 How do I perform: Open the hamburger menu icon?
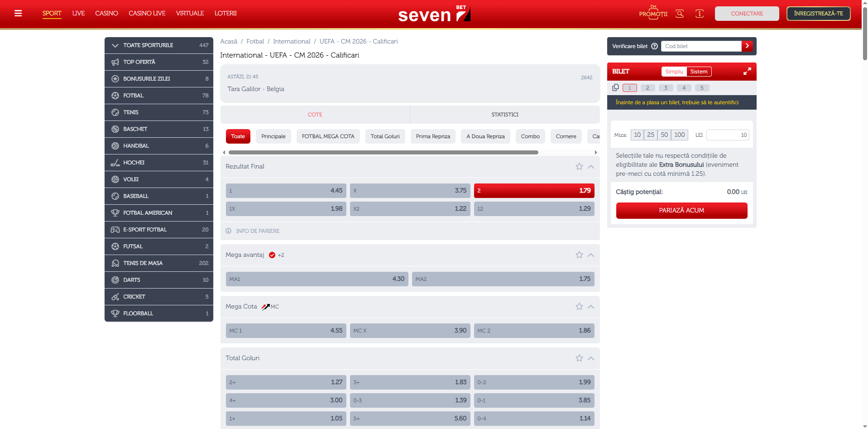[x=18, y=13]
